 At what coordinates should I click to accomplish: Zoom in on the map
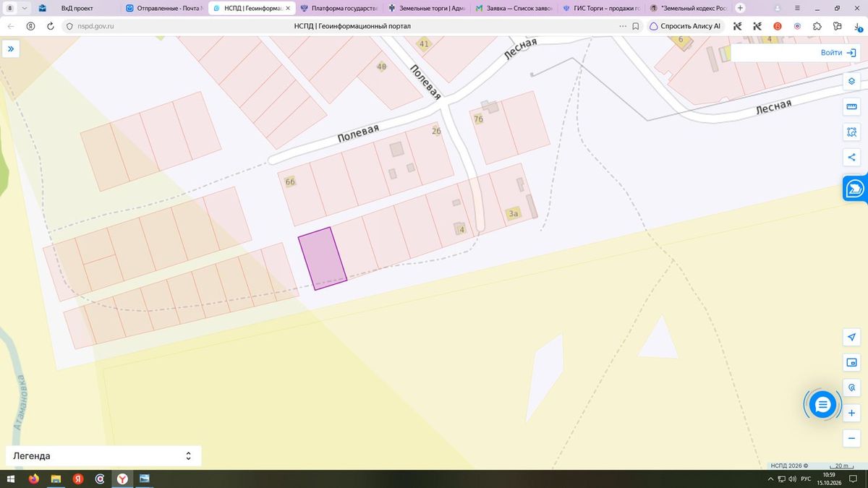851,413
